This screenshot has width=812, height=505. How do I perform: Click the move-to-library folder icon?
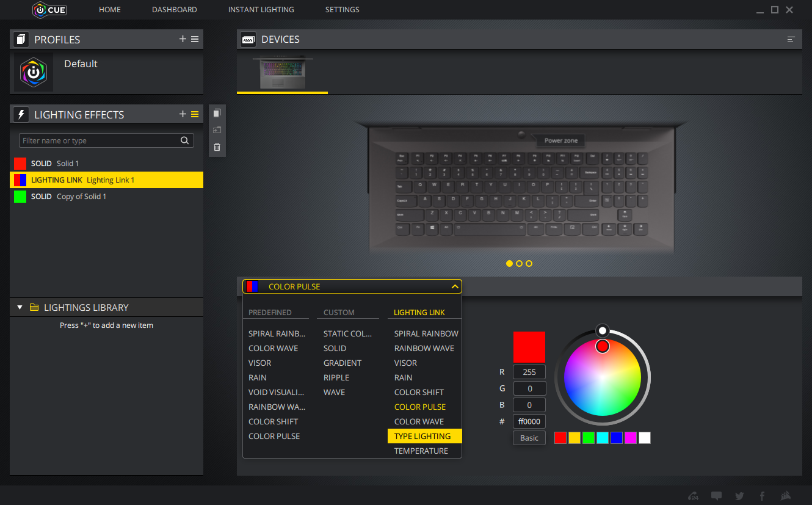(217, 130)
